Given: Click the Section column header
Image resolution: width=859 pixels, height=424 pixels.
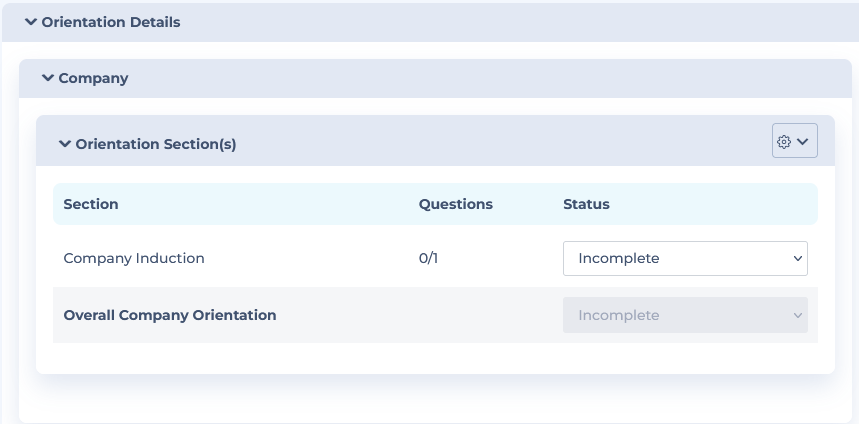Looking at the screenshot, I should pyautogui.click(x=91, y=204).
